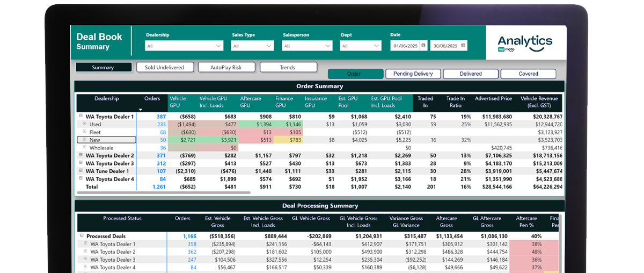Switch to the Sold Undelivered tab
Image resolution: width=644 pixels, height=273 pixels.
(x=164, y=67)
